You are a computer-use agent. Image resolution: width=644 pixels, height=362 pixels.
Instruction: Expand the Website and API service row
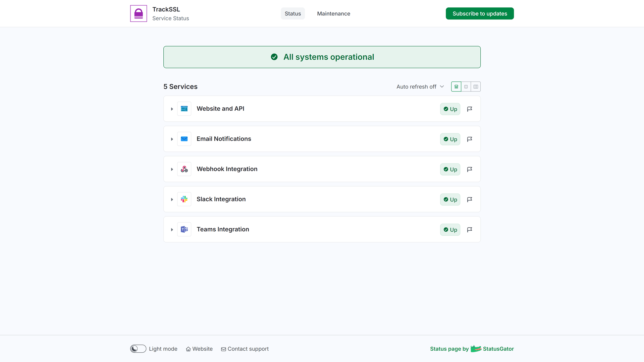tap(172, 109)
